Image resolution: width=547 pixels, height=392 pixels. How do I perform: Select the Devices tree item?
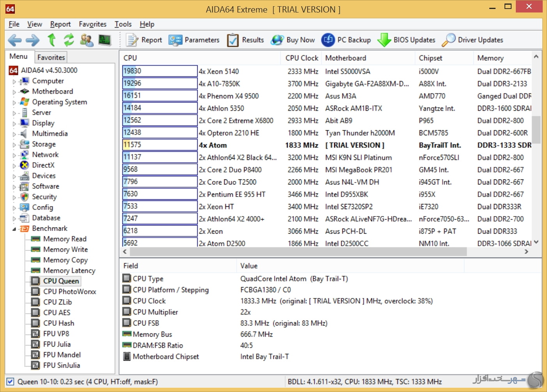[x=44, y=176]
